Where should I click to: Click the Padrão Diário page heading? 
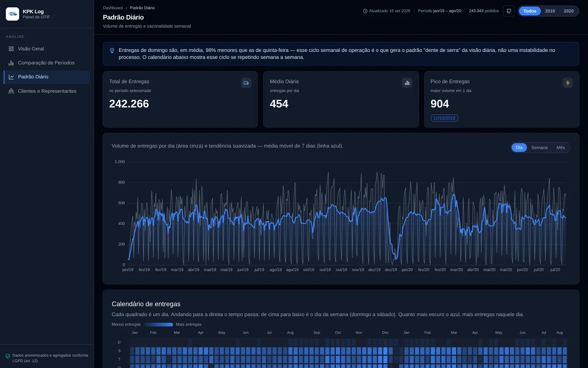point(123,17)
